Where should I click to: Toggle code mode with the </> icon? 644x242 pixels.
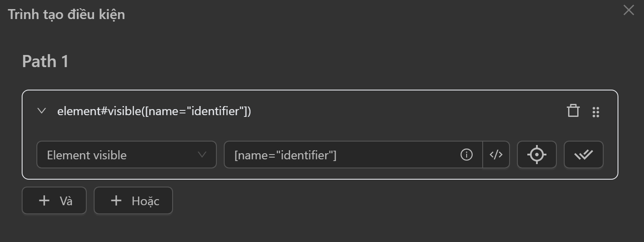pyautogui.click(x=496, y=155)
